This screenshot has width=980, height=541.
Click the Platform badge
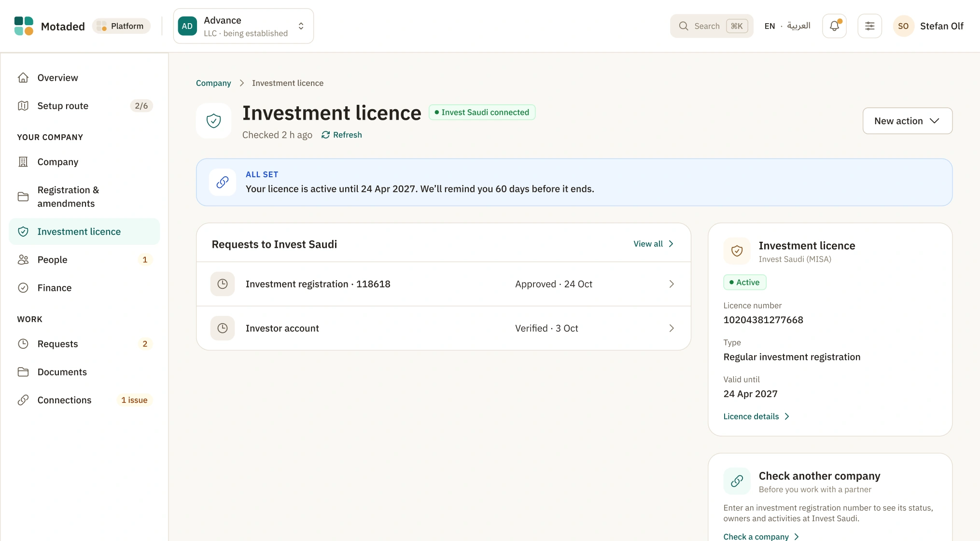(122, 26)
